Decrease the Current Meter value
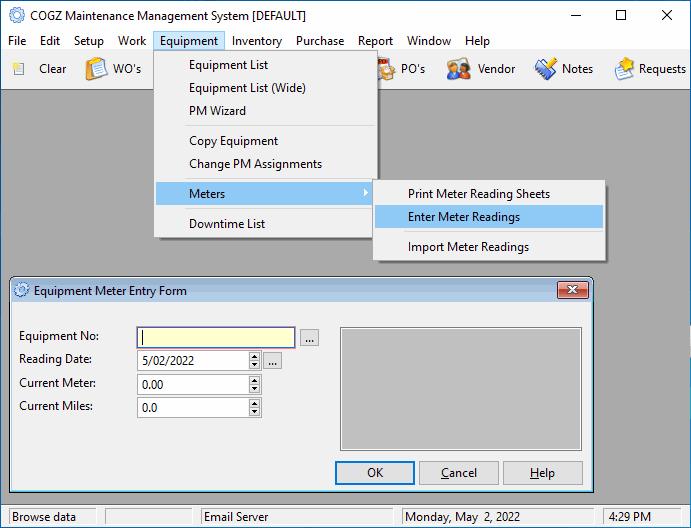The height and width of the screenshot is (528, 691). click(254, 389)
